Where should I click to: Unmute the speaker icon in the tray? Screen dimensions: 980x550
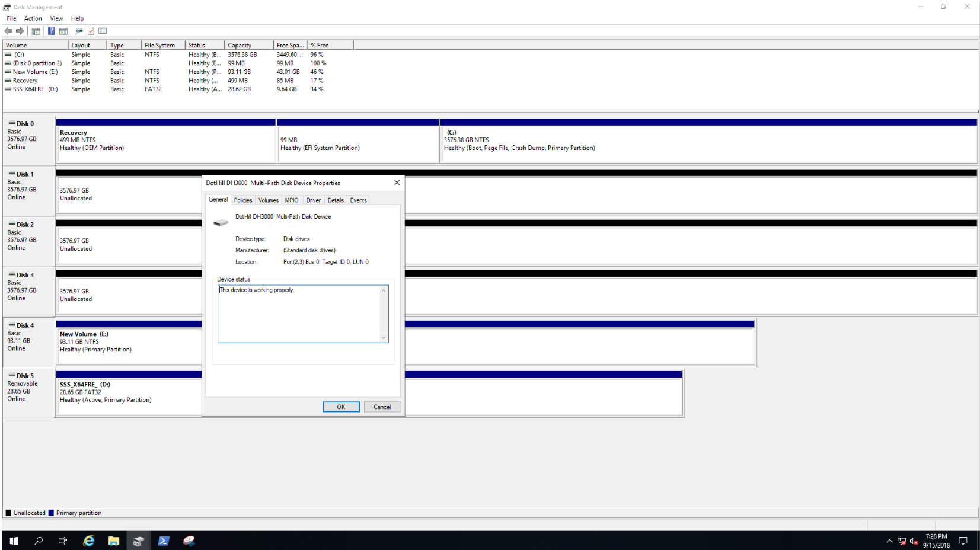pos(914,541)
